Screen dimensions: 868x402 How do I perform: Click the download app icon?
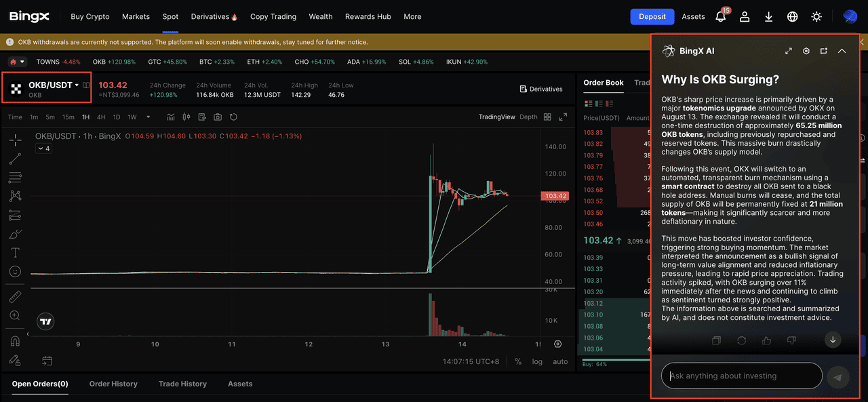pyautogui.click(x=769, y=16)
